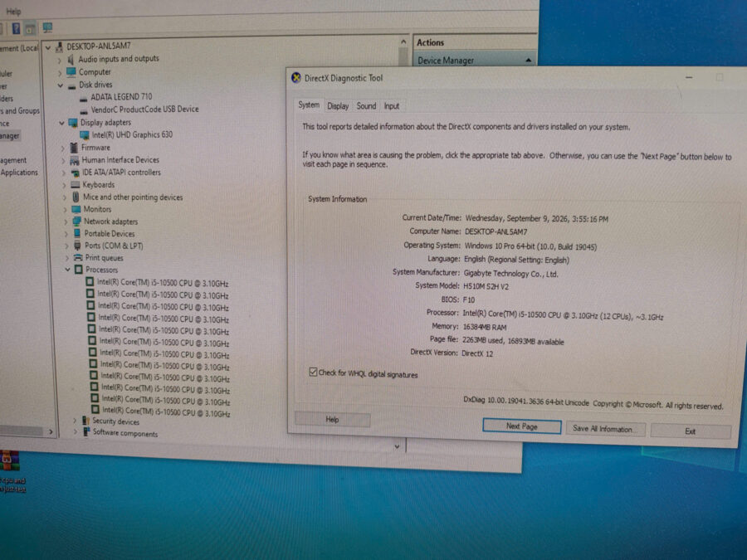Viewport: 747px width, 560px height.
Task: Click the Disk drives category icon
Action: click(71, 85)
